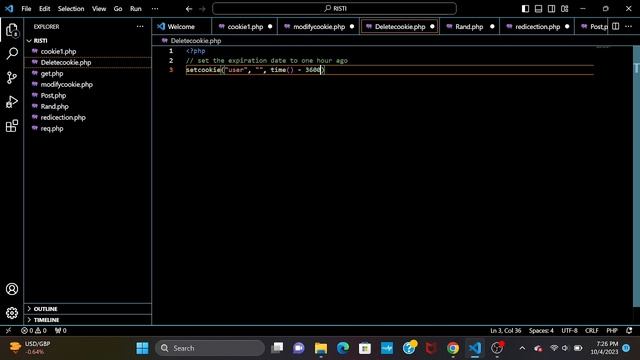640x360 pixels.
Task: Split the editor to the right
Action: coord(616,27)
